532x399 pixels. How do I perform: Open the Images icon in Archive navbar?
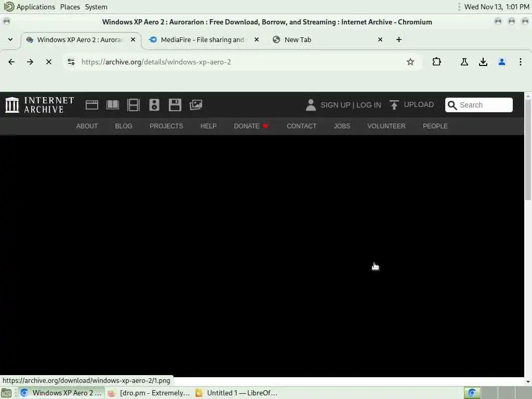point(196,105)
